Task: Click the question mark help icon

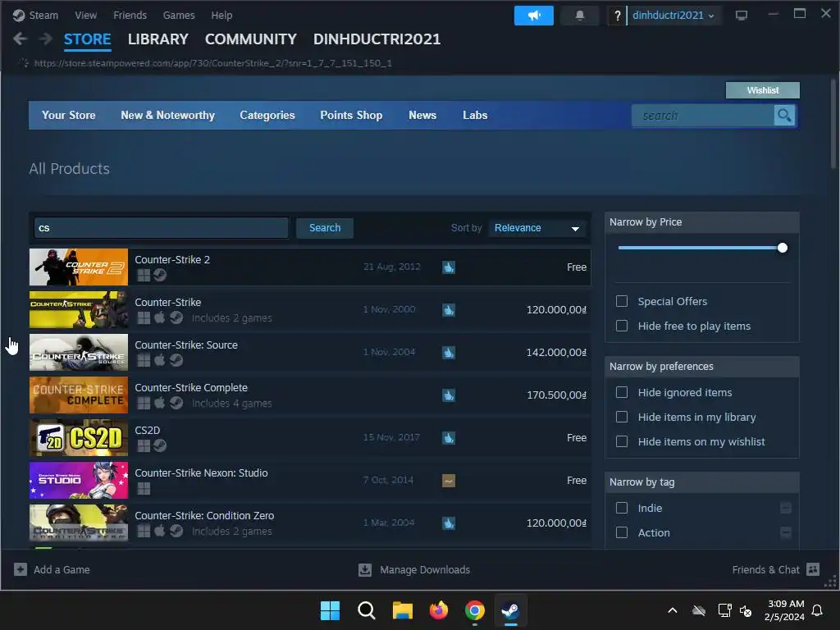Action: [617, 16]
